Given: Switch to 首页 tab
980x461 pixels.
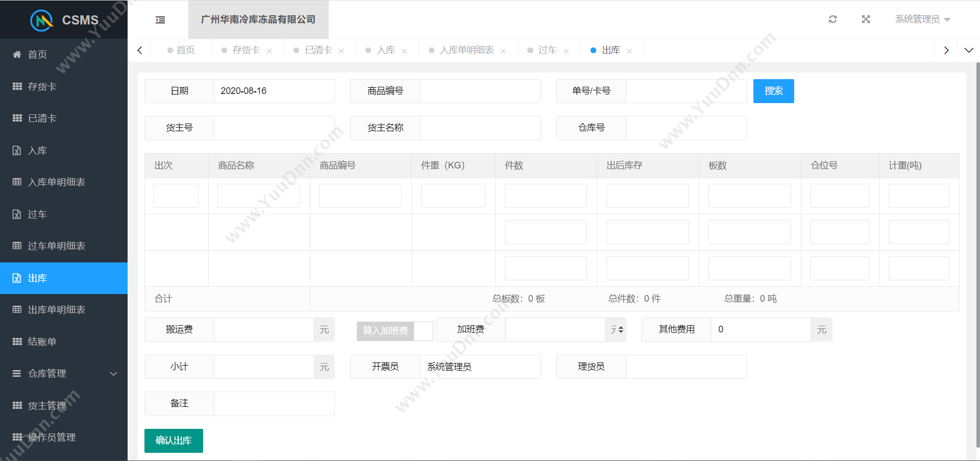Looking at the screenshot, I should (182, 50).
